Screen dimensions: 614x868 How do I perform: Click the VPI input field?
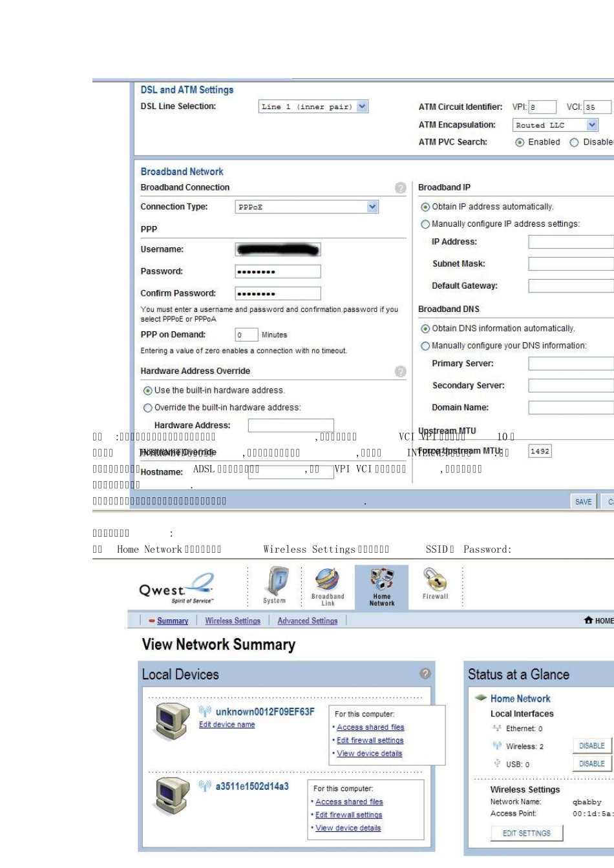542,107
